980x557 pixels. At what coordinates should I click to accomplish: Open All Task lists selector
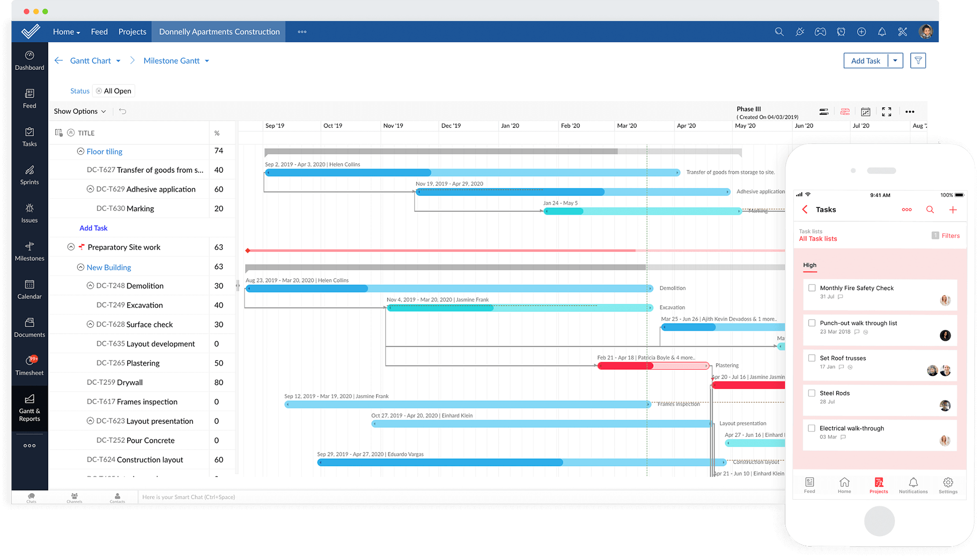(x=818, y=239)
